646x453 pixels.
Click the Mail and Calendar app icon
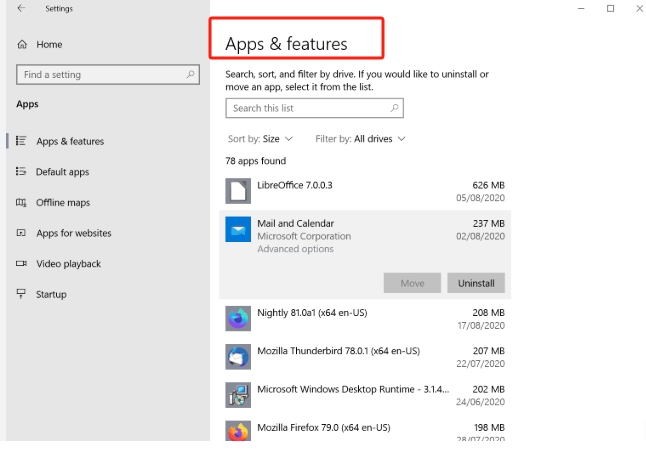tap(238, 229)
